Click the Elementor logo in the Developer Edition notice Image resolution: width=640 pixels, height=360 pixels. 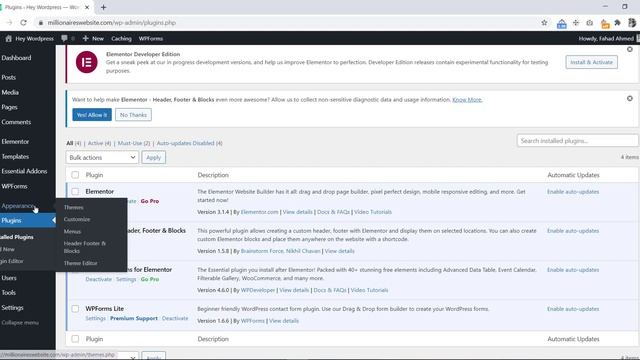87,62
